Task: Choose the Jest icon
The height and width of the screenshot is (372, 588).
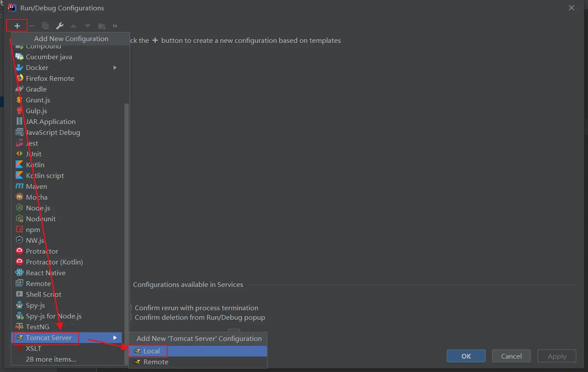Action: 19,143
